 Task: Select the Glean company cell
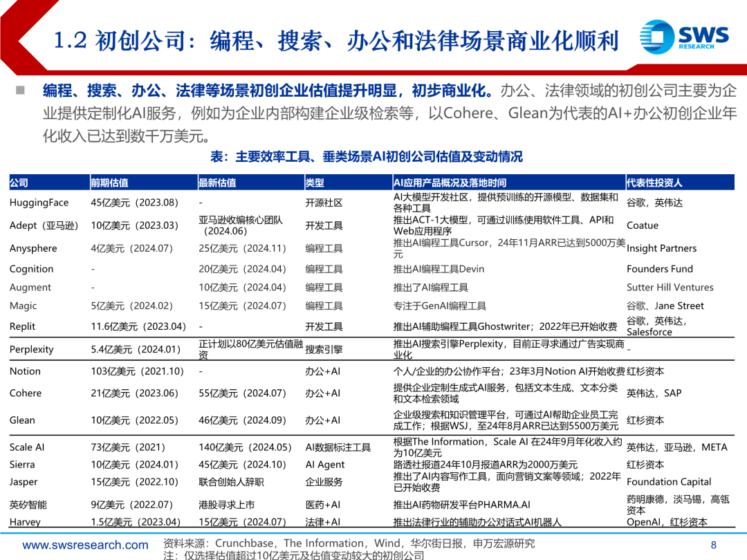tap(22, 420)
